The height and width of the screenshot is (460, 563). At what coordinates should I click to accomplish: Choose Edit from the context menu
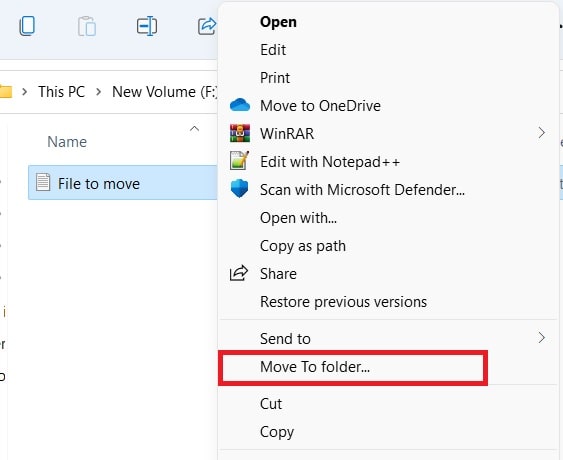387,50
